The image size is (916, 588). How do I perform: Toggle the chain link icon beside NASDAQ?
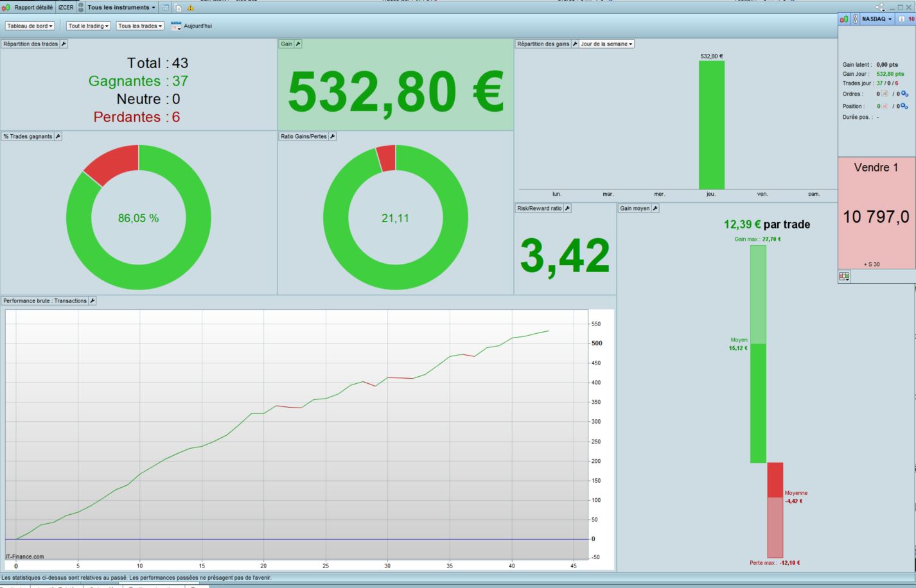click(855, 19)
